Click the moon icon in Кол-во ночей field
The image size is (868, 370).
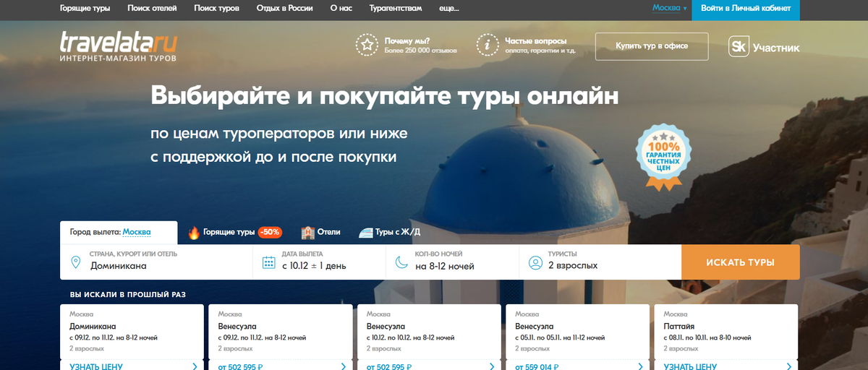click(x=401, y=262)
